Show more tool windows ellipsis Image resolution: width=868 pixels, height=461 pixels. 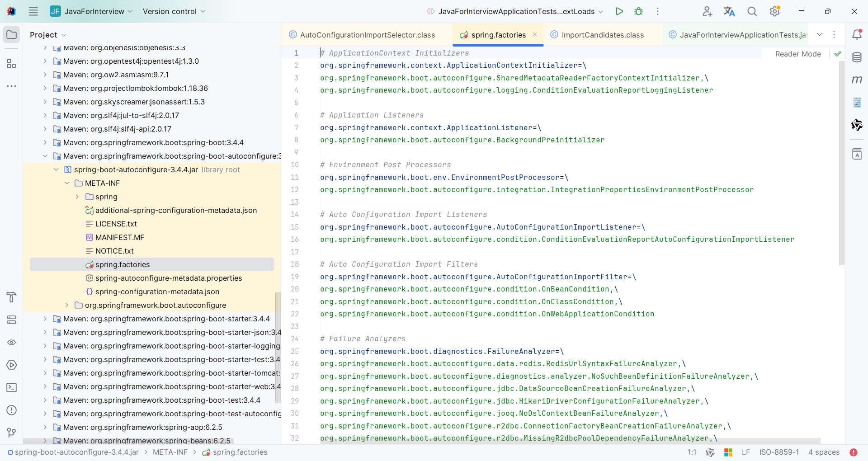[12, 86]
